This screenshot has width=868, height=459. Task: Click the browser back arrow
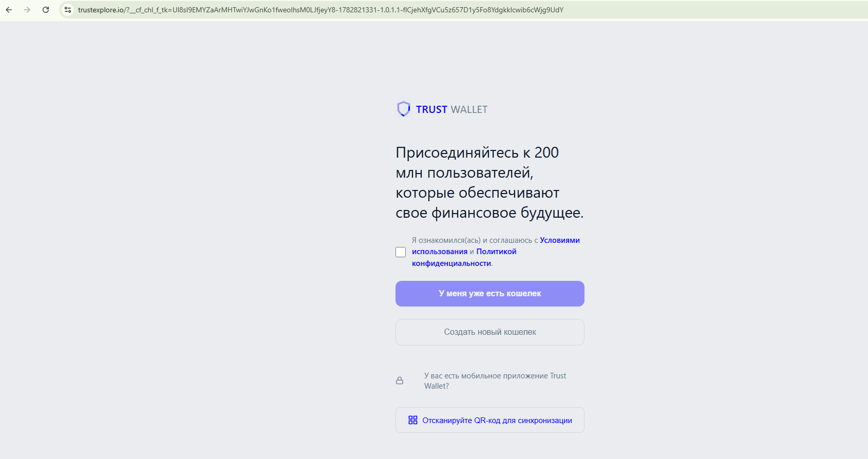[x=9, y=10]
